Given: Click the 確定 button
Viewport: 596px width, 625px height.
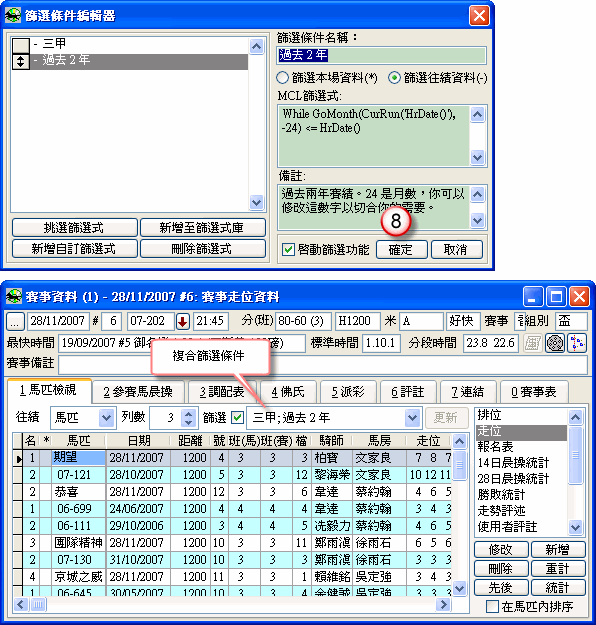Looking at the screenshot, I should pyautogui.click(x=401, y=250).
